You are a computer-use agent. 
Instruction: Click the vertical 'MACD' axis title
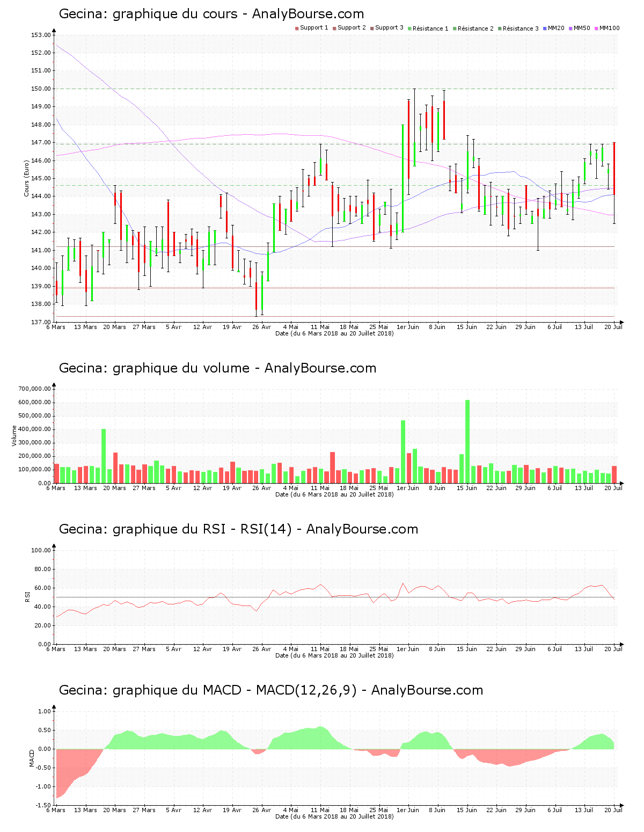pyautogui.click(x=32, y=758)
